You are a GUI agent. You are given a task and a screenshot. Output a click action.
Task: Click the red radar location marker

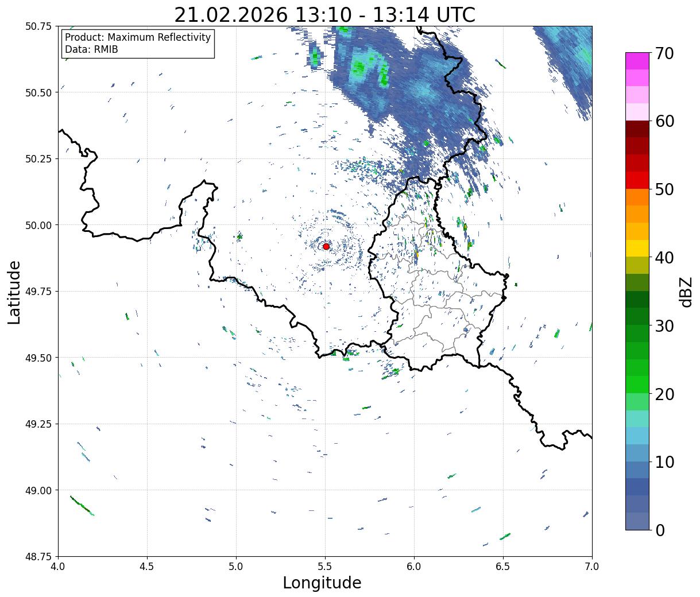click(x=326, y=246)
